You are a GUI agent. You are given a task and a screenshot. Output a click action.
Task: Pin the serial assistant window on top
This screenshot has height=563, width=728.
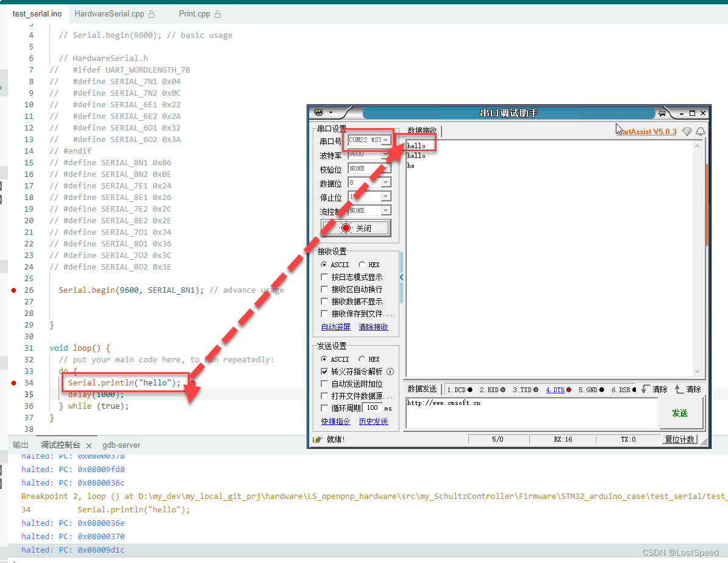tap(662, 113)
